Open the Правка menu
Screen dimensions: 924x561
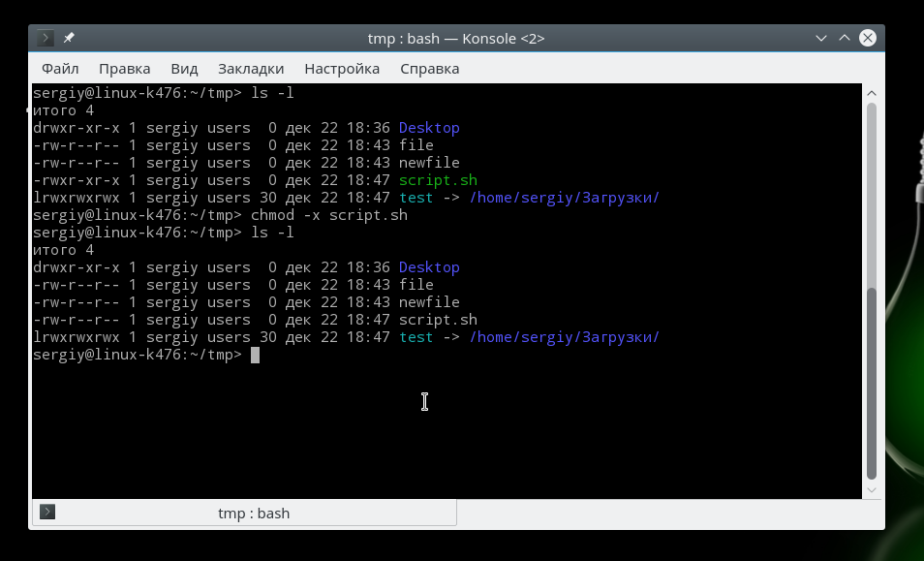124,69
